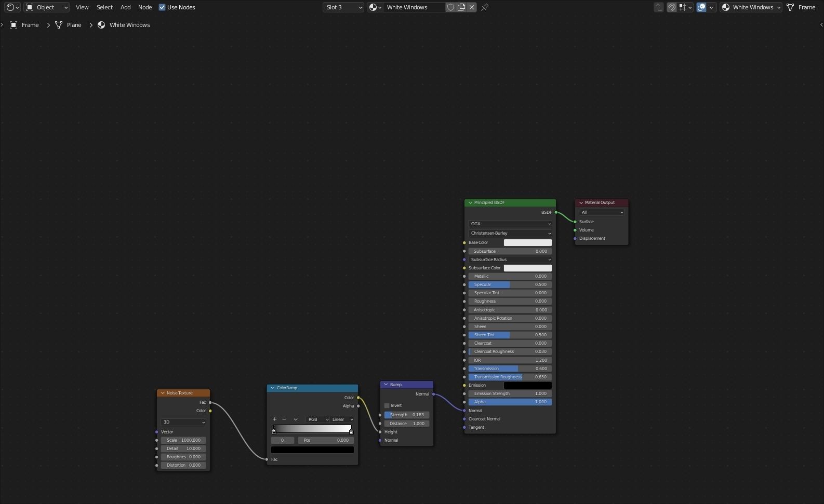Collapse the Material Output node

pyautogui.click(x=581, y=202)
